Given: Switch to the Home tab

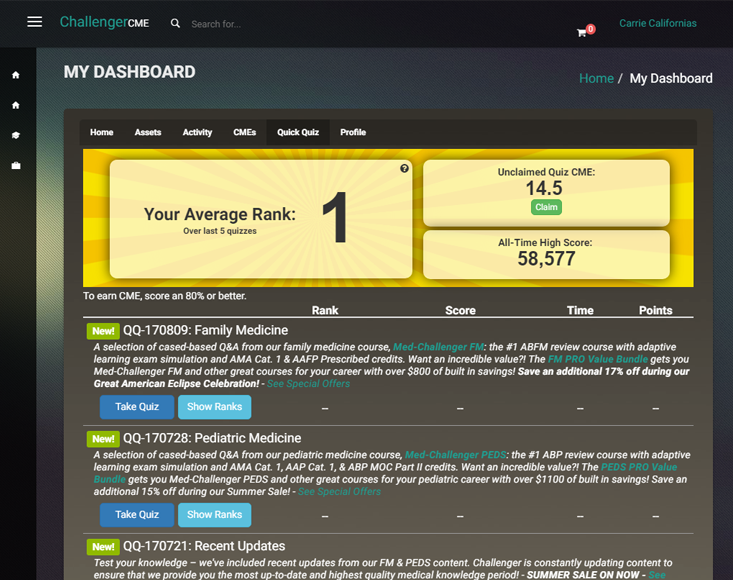Looking at the screenshot, I should (101, 132).
